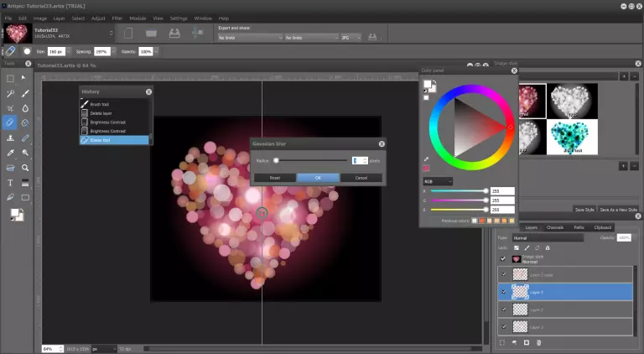Screen dimensions: 644x354
Task: Select the Text tool
Action: (10, 182)
